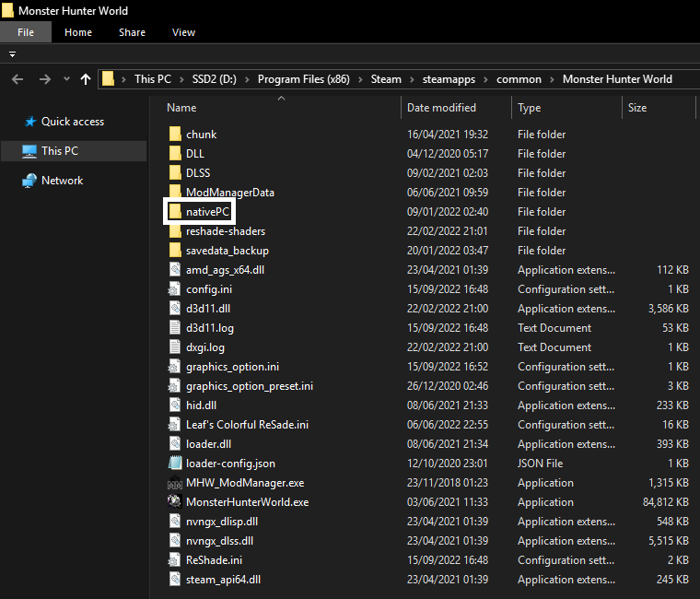Viewport: 700px width, 599px height.
Task: Click the d3d11.log text document icon
Action: click(175, 328)
